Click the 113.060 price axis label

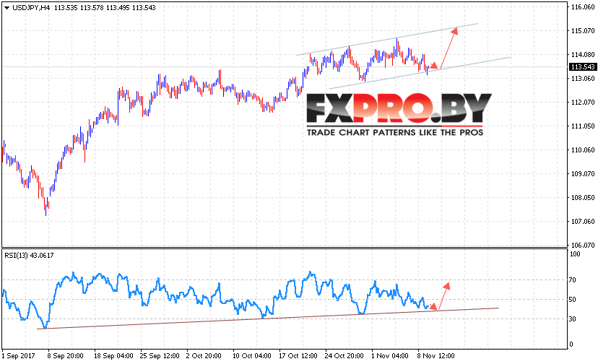583,78
